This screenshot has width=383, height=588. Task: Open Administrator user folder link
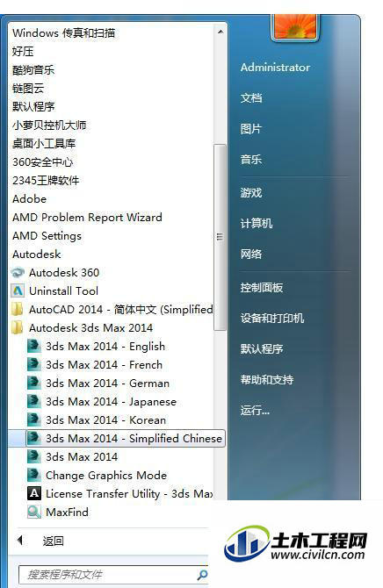(275, 67)
